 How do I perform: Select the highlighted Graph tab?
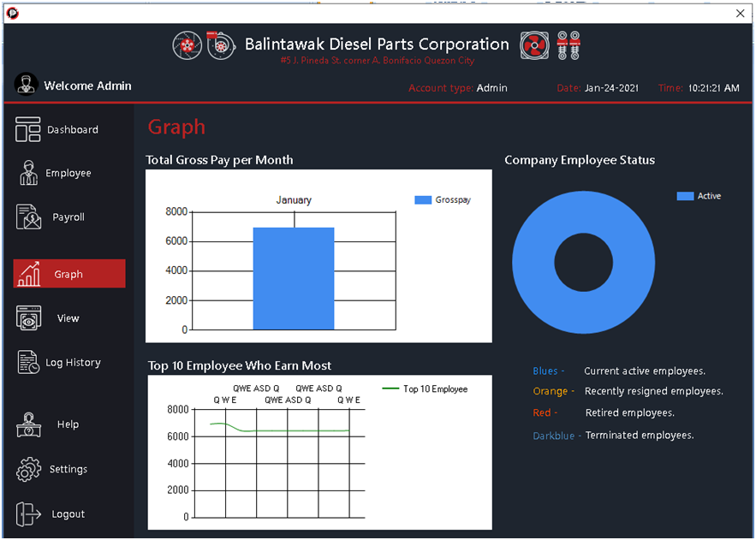[x=68, y=274]
